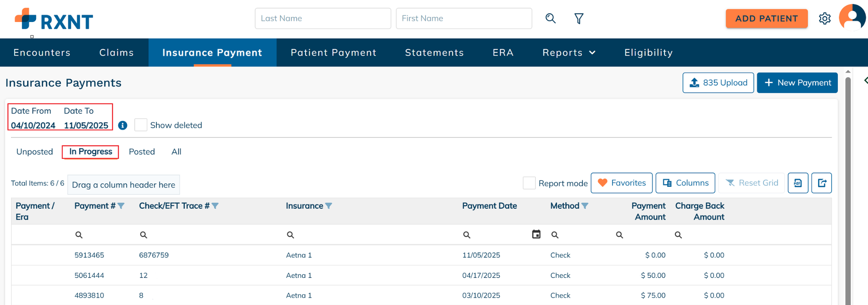Image resolution: width=868 pixels, height=305 pixels.
Task: Click the Last Name search field
Action: click(x=323, y=18)
